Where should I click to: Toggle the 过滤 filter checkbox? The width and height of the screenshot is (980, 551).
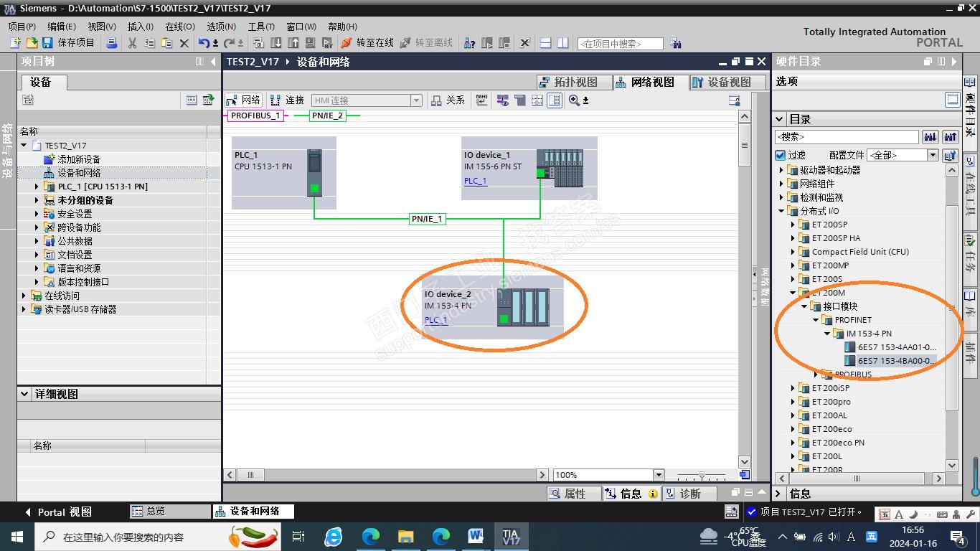click(781, 155)
